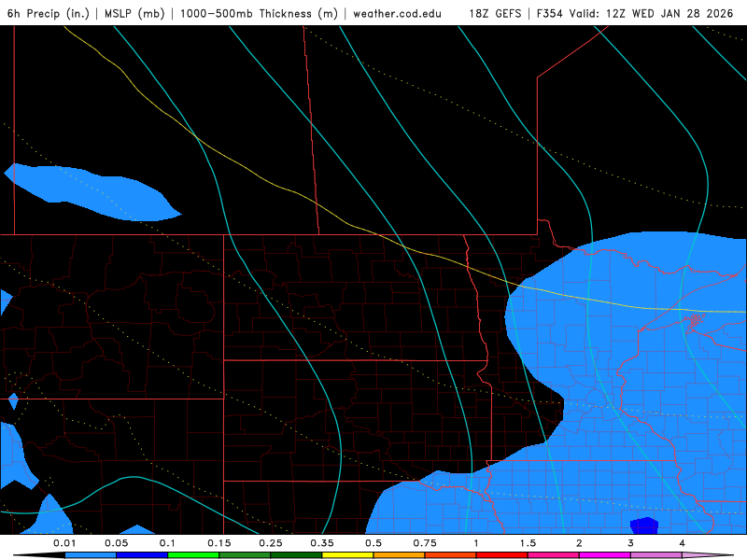Click the '1000-500mb Thickness (m)' label

coord(259,13)
